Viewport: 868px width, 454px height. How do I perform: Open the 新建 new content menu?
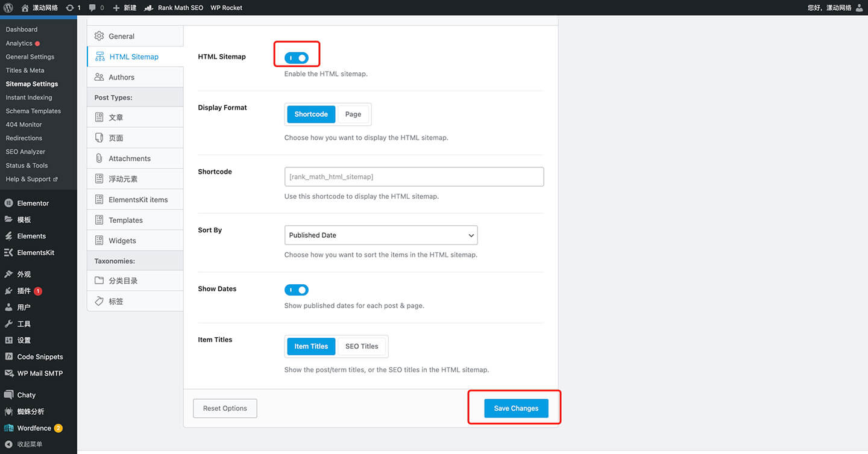[125, 8]
